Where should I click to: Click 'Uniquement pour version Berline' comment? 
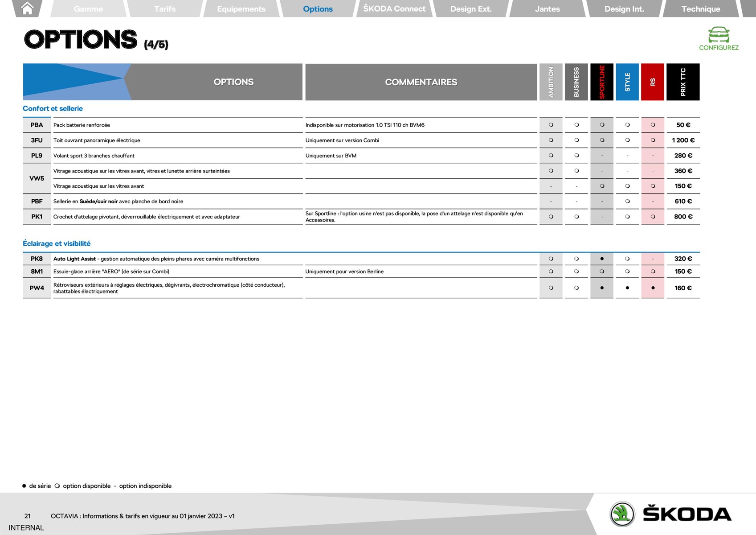click(344, 272)
